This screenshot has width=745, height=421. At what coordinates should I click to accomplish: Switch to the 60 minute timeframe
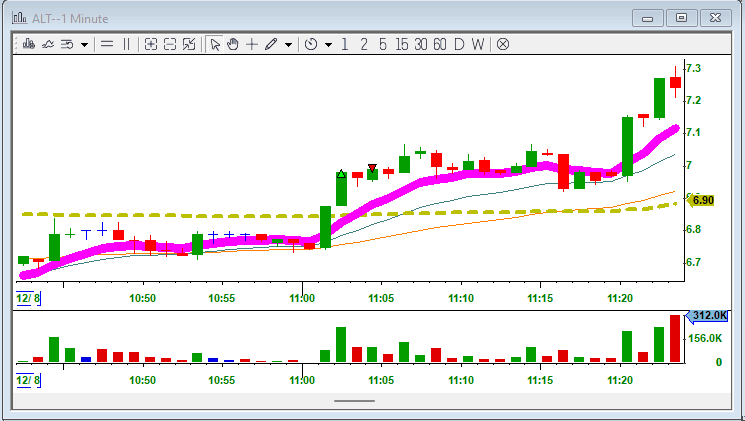[440, 44]
